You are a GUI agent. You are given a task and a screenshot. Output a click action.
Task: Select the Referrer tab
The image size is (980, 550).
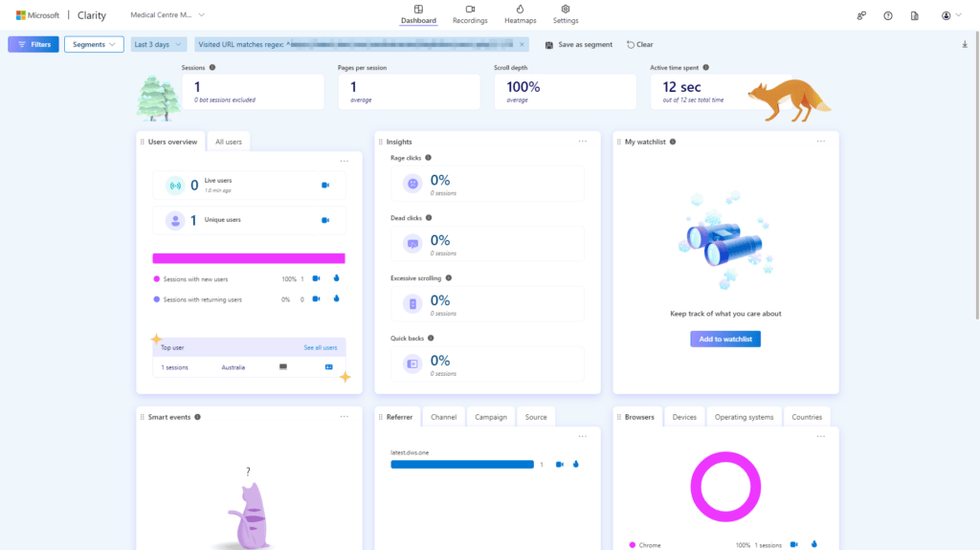(x=399, y=417)
